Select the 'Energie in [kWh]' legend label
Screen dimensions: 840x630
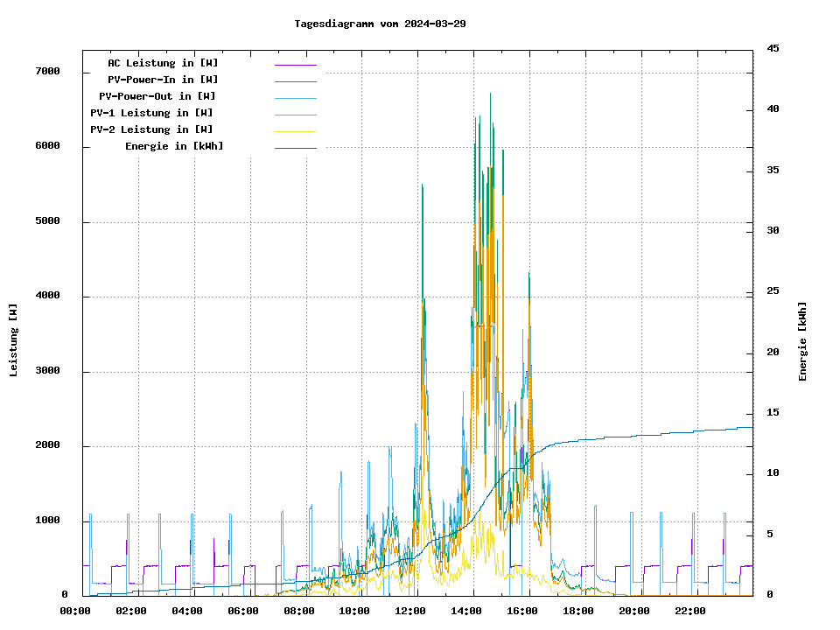(174, 146)
